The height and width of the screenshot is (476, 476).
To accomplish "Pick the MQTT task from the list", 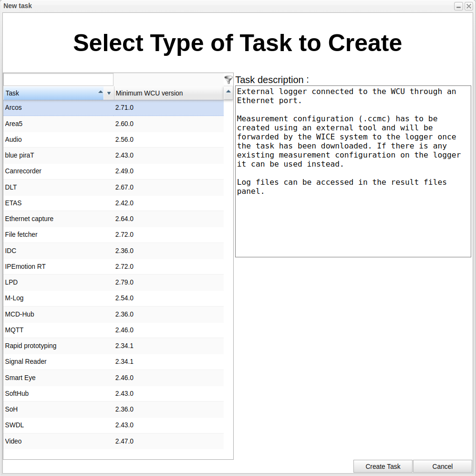I will coord(113,330).
